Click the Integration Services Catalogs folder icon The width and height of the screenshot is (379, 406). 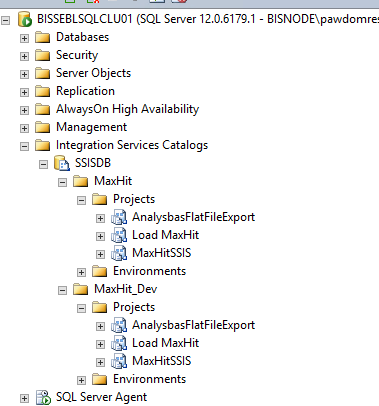(x=43, y=145)
